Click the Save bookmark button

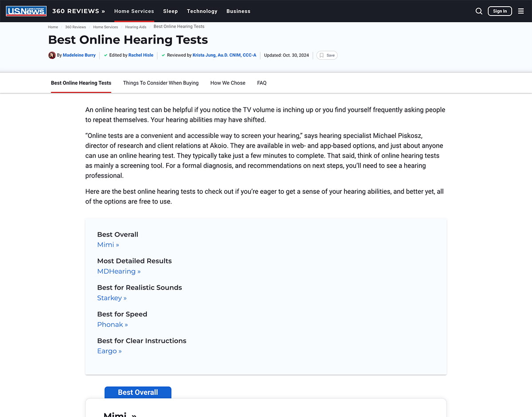327,55
